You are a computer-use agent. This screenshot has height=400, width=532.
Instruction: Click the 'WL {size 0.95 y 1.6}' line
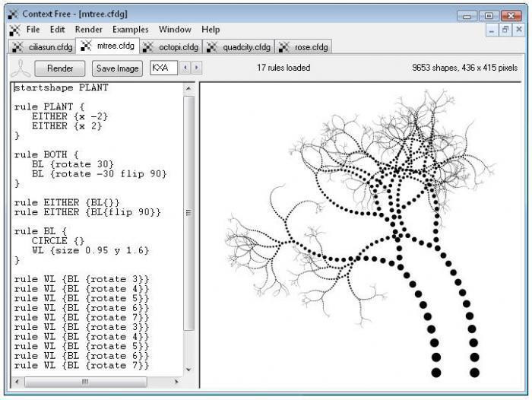click(x=90, y=251)
